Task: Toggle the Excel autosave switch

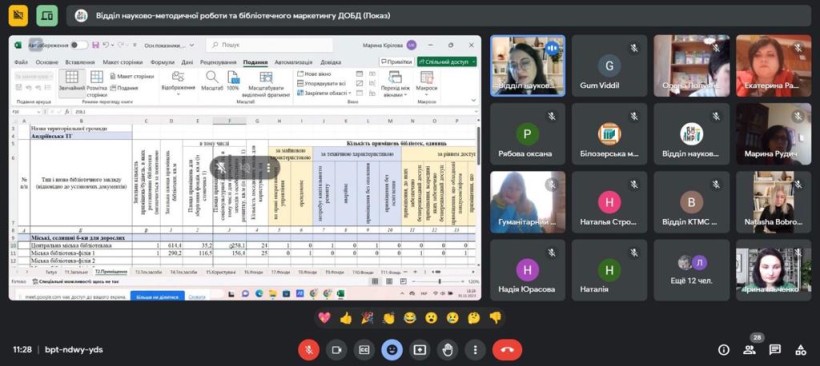Action: click(x=79, y=45)
